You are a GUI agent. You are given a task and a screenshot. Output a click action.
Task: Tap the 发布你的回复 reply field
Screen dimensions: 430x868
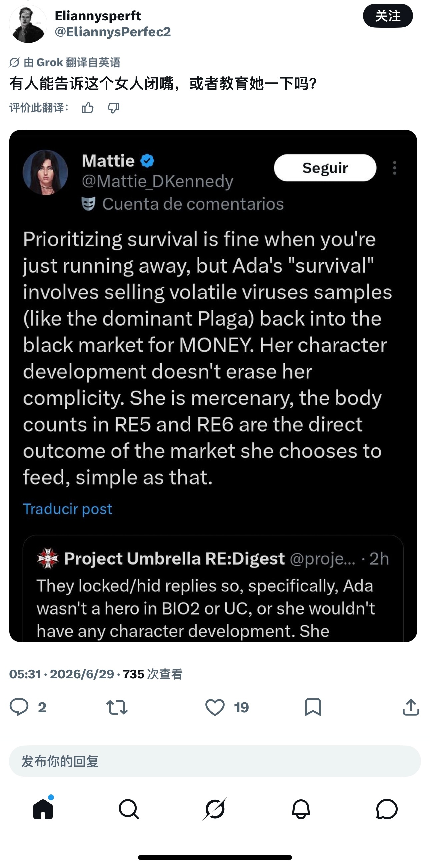[x=215, y=761]
